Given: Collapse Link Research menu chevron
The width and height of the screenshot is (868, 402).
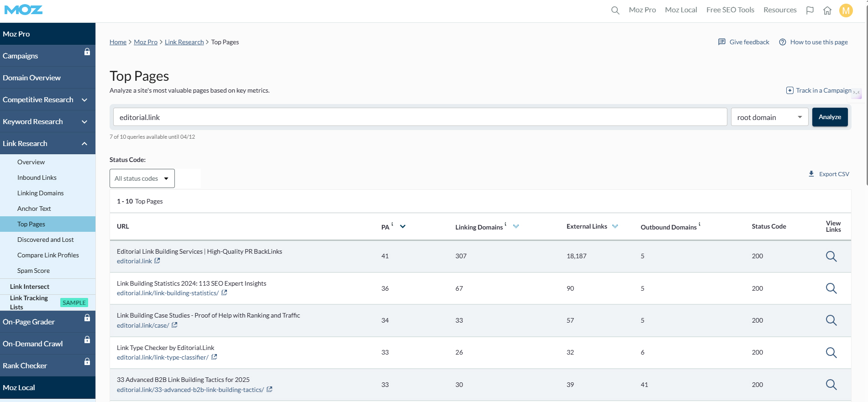Looking at the screenshot, I should (x=84, y=143).
